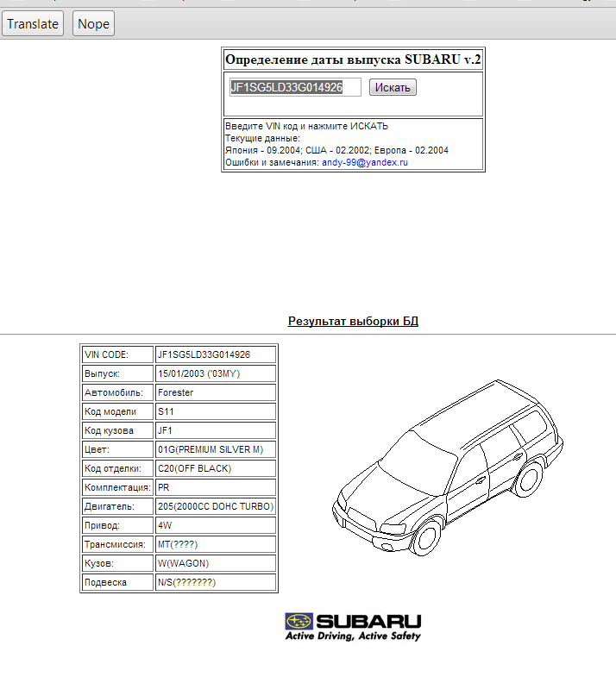
Task: Select the 'C20(OFF BLACK)' trim value
Action: tap(216, 468)
